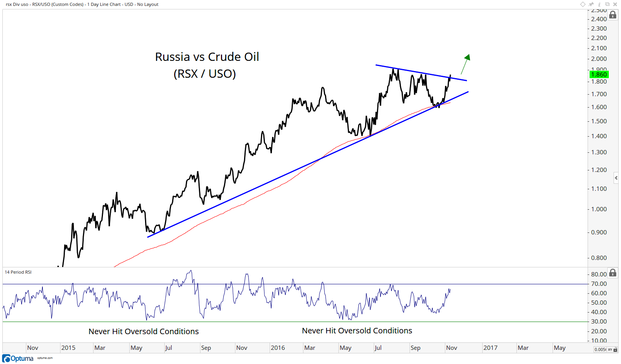Select the green 1.860 current price label

point(599,74)
